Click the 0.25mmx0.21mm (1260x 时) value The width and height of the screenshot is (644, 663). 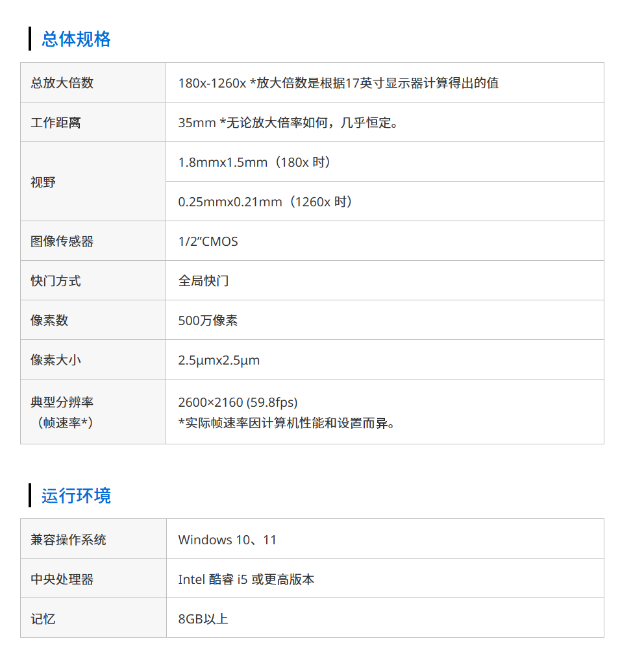[x=266, y=202]
